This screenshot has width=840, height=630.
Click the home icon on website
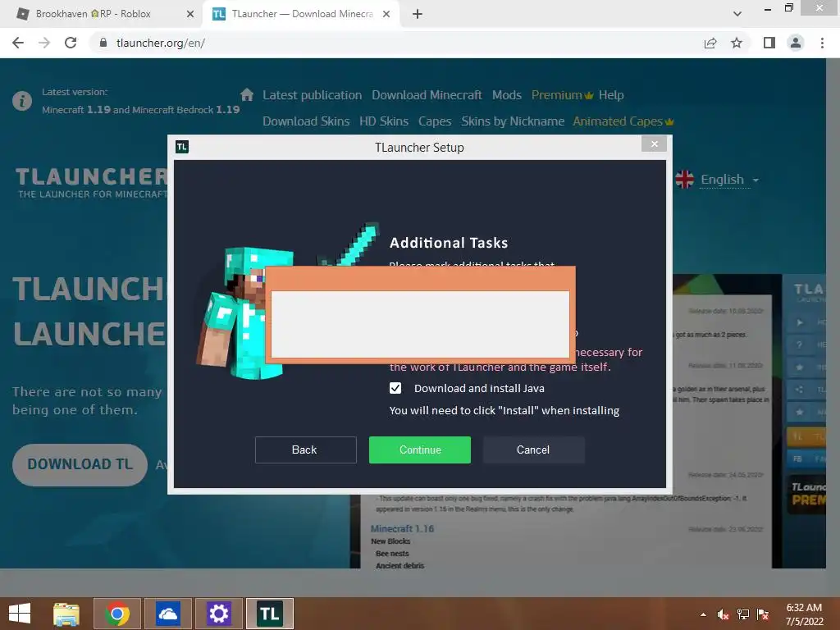(247, 95)
